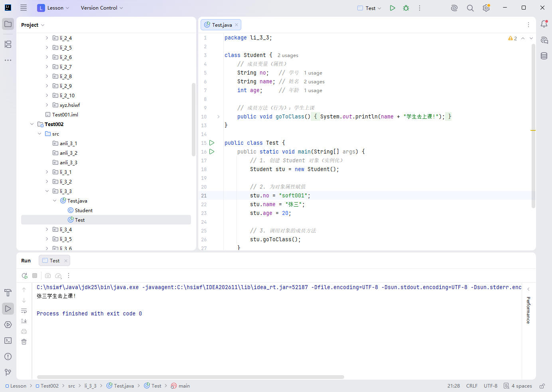Start debugging with the bug icon
Viewport: 552px width, 392px height.
pos(406,8)
